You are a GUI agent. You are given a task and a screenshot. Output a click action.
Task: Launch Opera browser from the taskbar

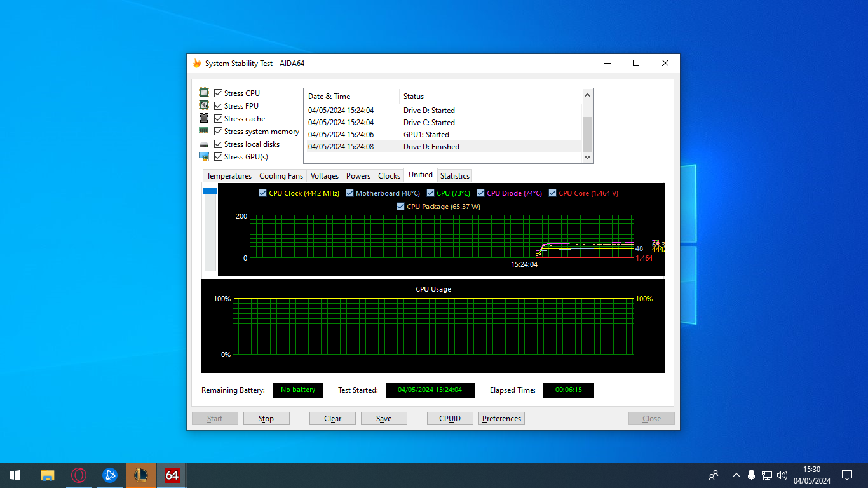click(79, 475)
